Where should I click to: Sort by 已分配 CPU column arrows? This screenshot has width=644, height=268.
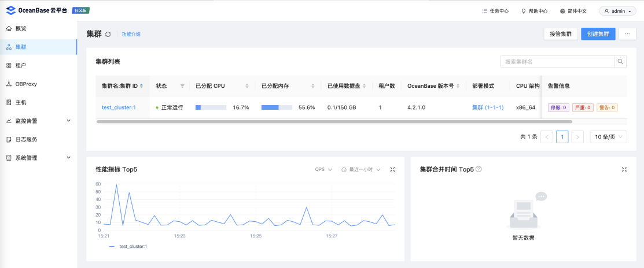247,86
